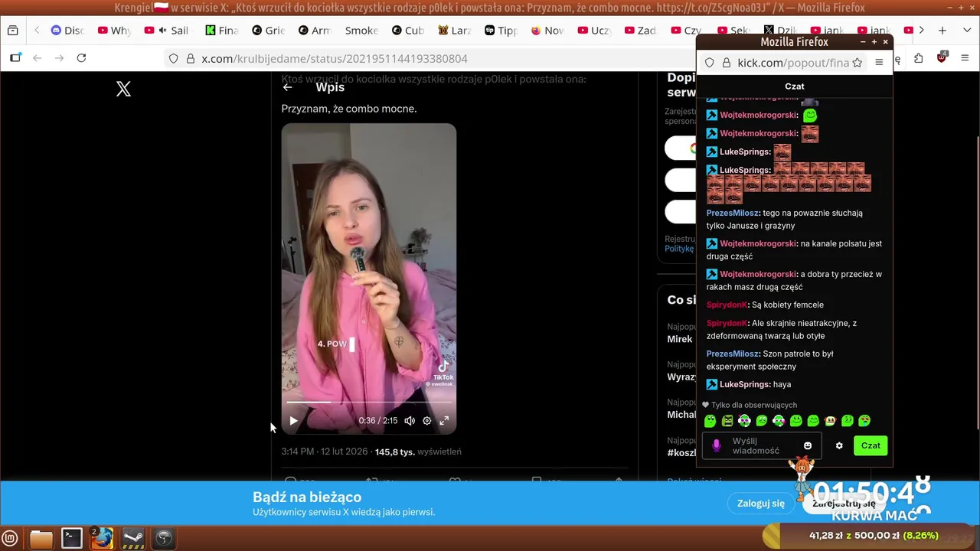Open Wojtekmokrogorski username in polsatu message
This screenshot has height=551, width=980.
click(758, 243)
